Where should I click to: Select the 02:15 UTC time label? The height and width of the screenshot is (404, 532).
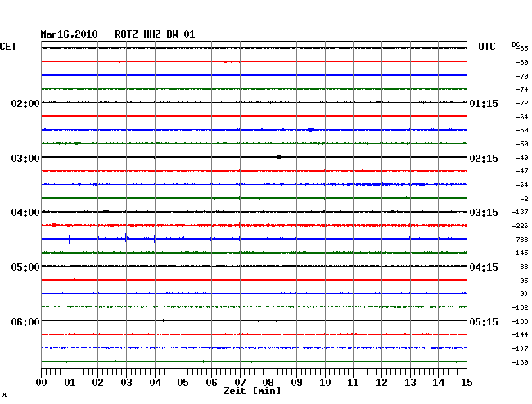(484, 159)
